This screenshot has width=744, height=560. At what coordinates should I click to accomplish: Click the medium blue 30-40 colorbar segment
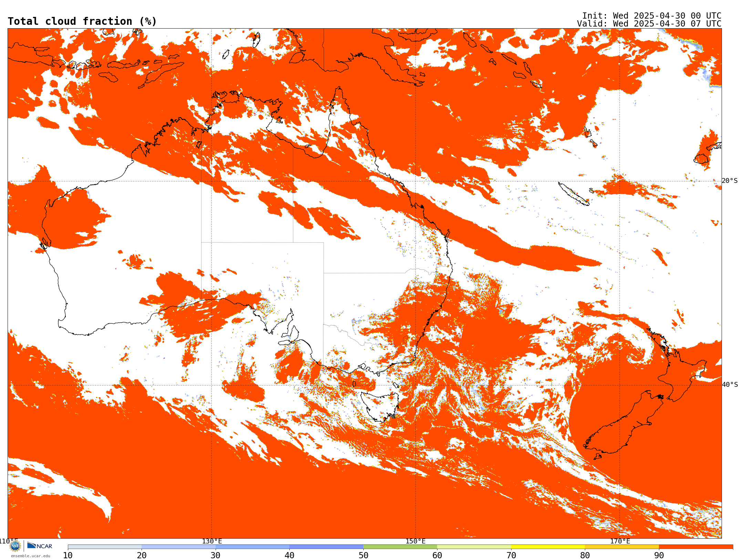[252, 547]
